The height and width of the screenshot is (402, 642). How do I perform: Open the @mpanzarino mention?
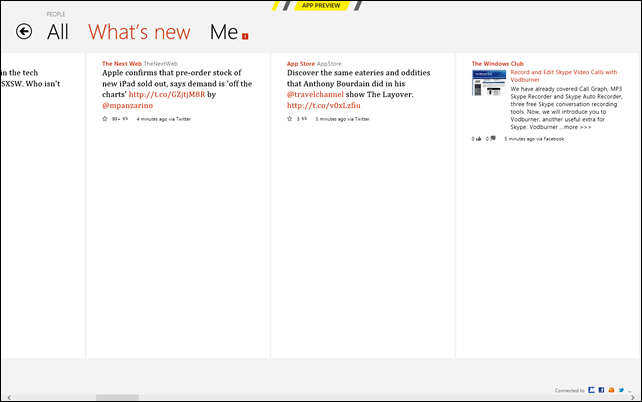click(x=127, y=106)
